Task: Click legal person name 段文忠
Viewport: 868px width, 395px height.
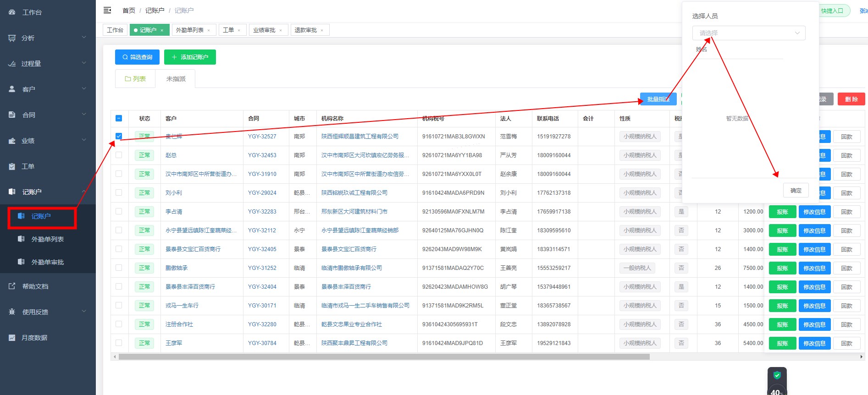Action: point(509,324)
